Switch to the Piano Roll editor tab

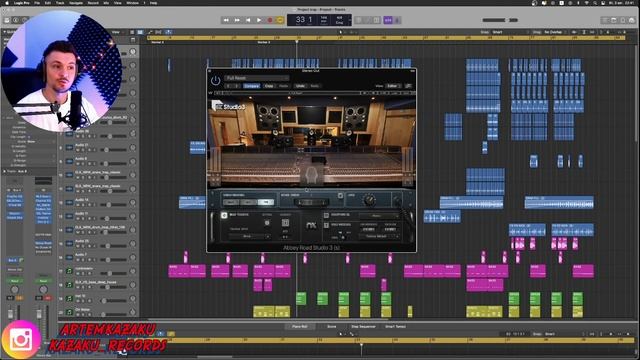300,327
